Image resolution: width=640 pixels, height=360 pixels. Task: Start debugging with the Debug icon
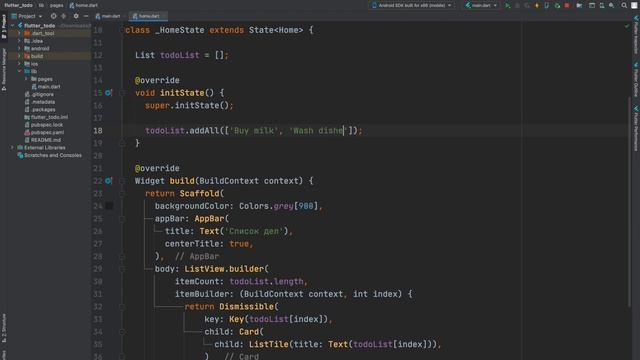[x=518, y=6]
